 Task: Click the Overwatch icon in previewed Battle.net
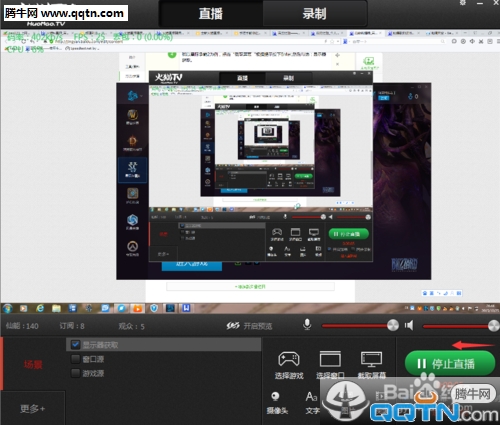(x=132, y=247)
